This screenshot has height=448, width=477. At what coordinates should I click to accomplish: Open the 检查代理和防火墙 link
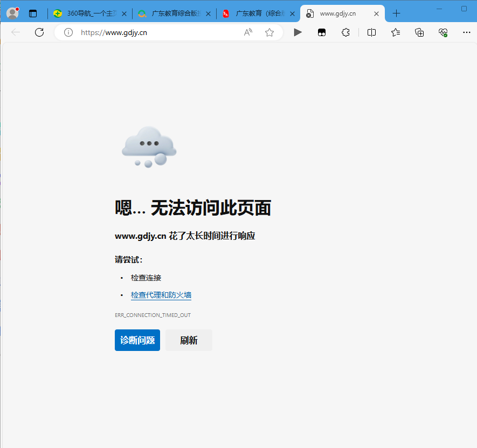tap(161, 295)
